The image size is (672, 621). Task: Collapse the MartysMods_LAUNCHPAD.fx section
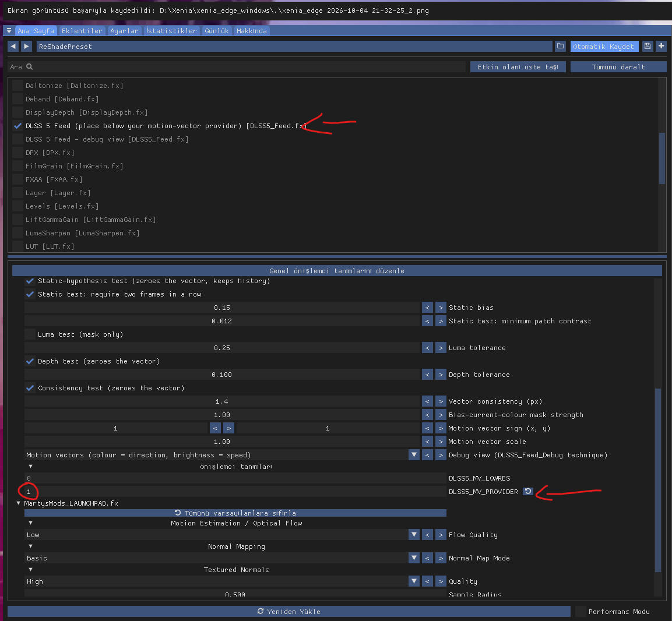(19, 503)
